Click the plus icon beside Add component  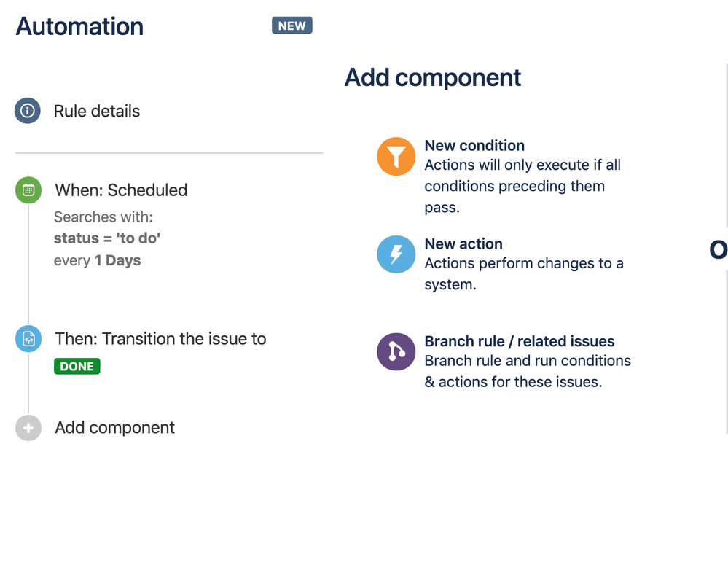[28, 428]
